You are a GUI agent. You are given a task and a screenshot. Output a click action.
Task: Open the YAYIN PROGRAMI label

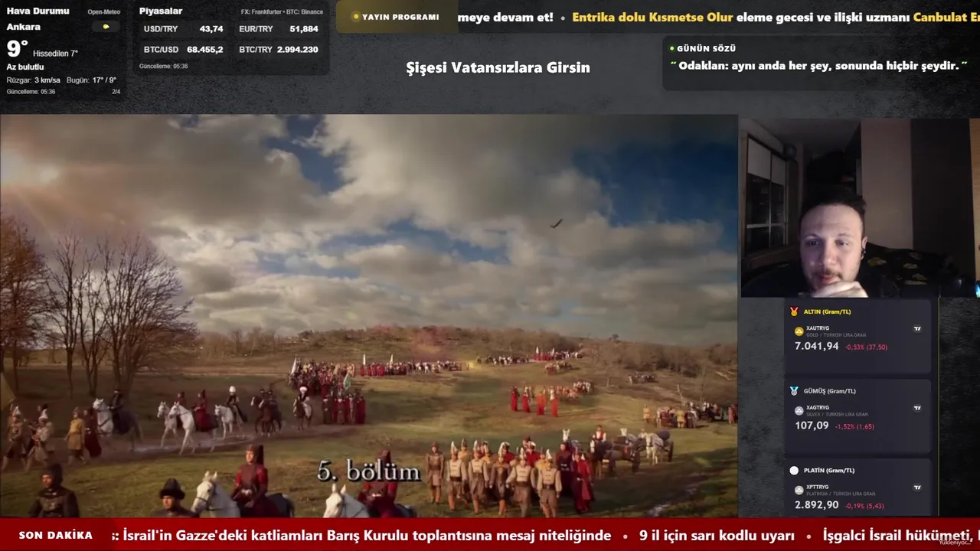pos(400,17)
